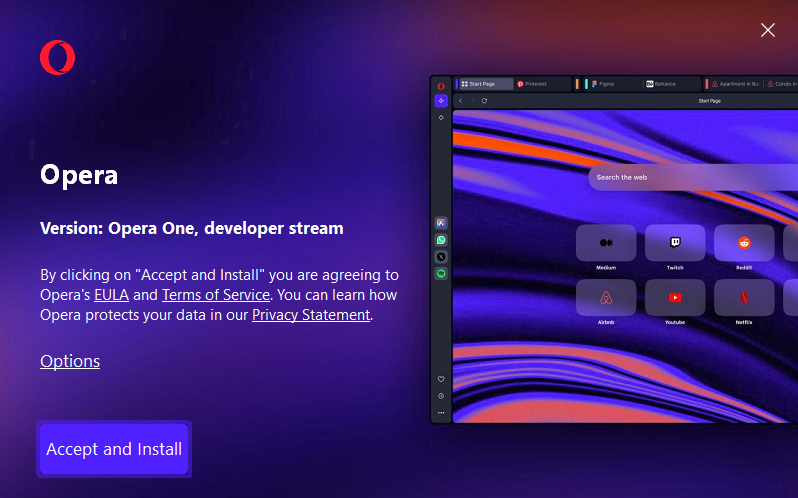
Task: Click the forward arrow in the preview browser
Action: [472, 101]
